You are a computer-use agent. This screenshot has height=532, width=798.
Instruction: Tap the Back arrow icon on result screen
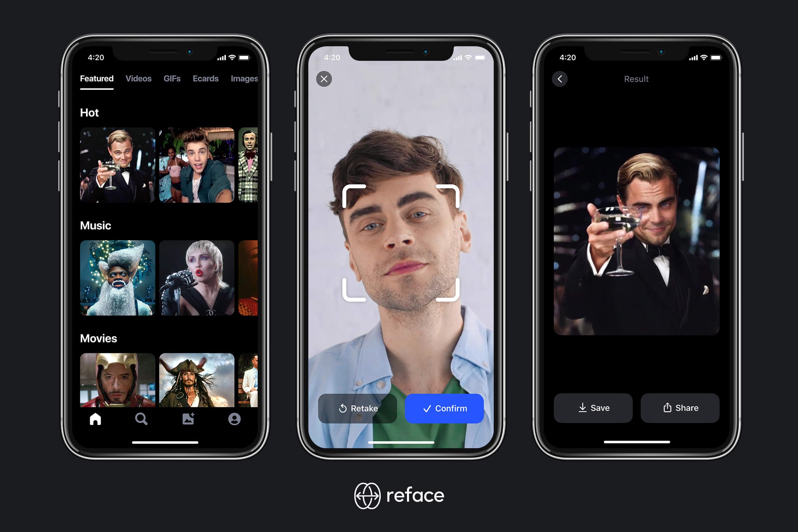[x=559, y=79]
